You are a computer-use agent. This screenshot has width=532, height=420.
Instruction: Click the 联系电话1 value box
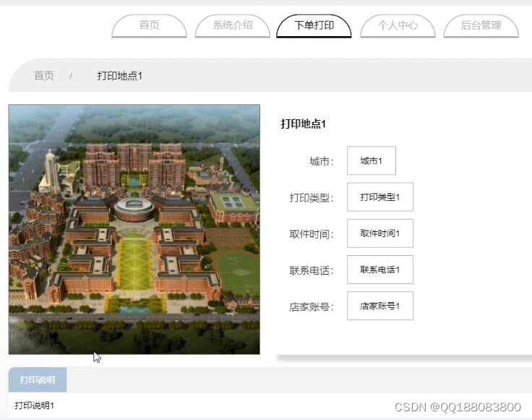pyautogui.click(x=380, y=270)
